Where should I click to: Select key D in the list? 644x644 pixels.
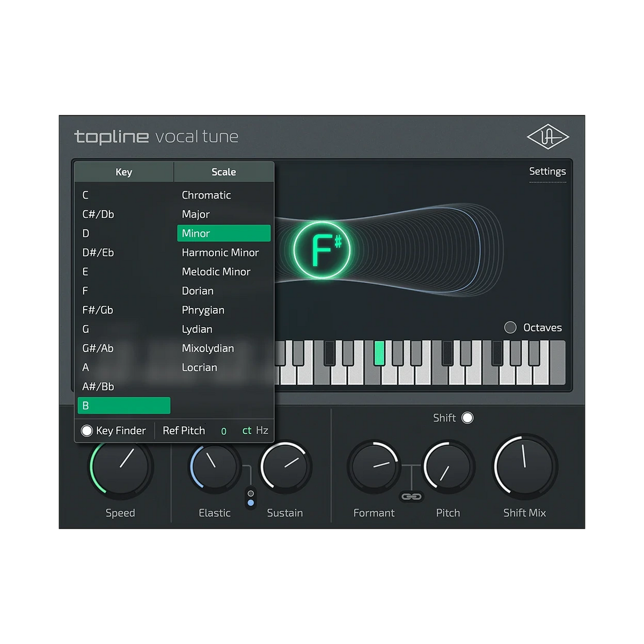pos(124,233)
